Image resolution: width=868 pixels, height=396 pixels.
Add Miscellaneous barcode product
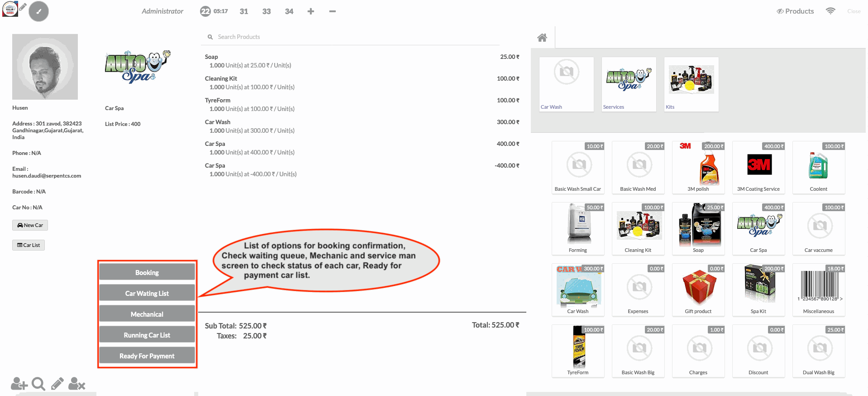point(819,290)
